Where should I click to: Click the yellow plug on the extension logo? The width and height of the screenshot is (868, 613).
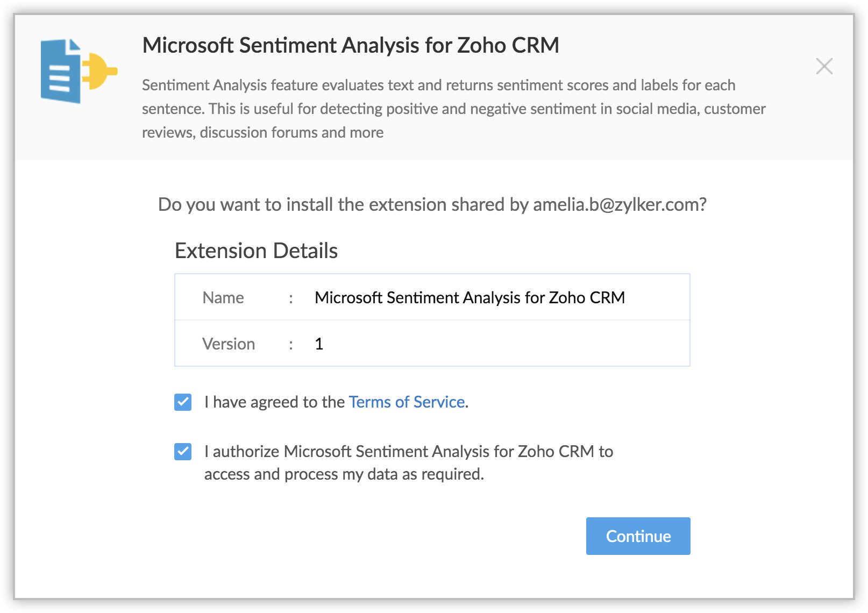click(x=101, y=71)
